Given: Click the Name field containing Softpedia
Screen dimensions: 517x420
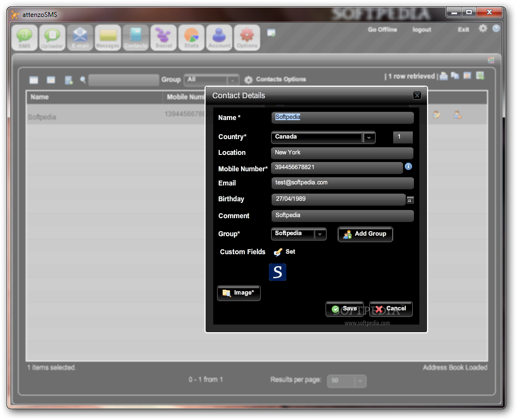Looking at the screenshot, I should click(342, 118).
